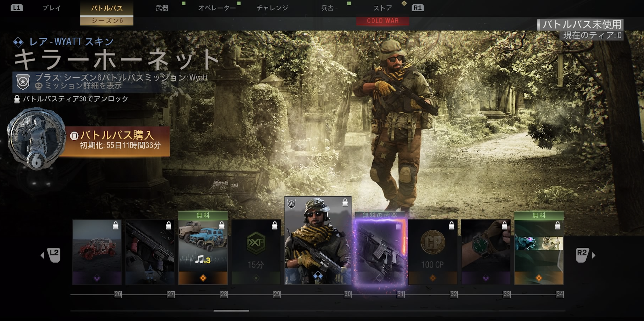
Task: Click the lock icon on 100 CP card
Action: click(452, 226)
